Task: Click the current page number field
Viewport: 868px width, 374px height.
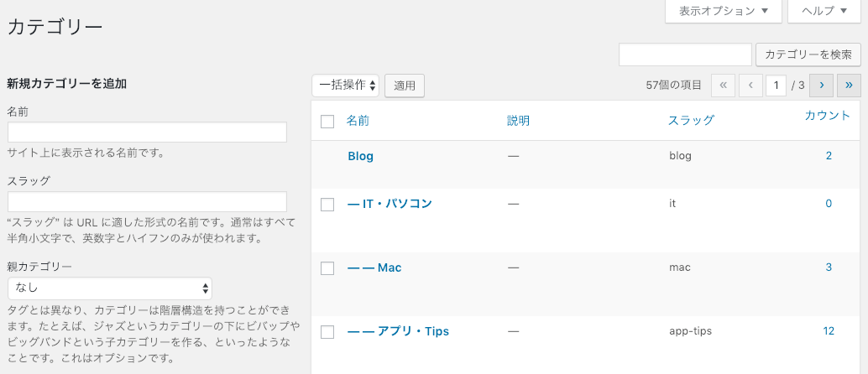Action: coord(776,86)
